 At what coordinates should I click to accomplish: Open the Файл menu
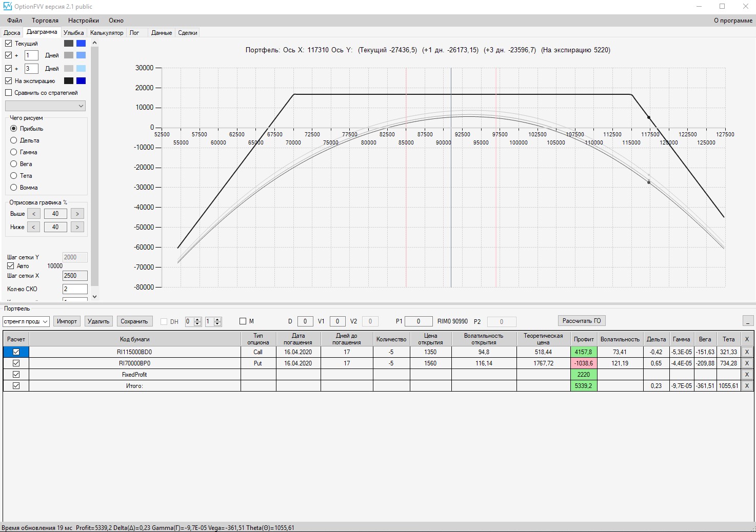(x=14, y=21)
